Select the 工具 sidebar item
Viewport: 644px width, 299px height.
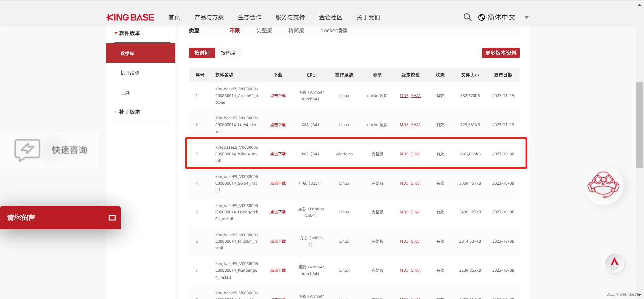point(125,93)
